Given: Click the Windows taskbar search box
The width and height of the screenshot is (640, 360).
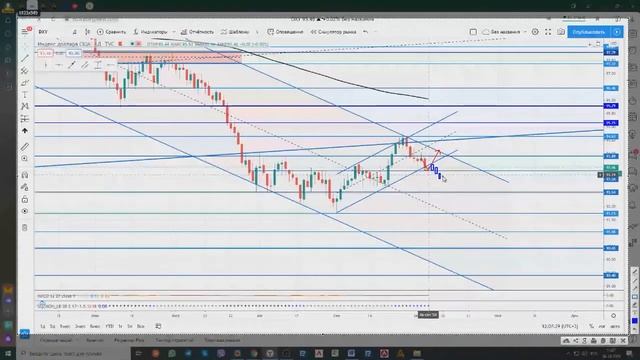Looking at the screenshot, I should point(73,353).
